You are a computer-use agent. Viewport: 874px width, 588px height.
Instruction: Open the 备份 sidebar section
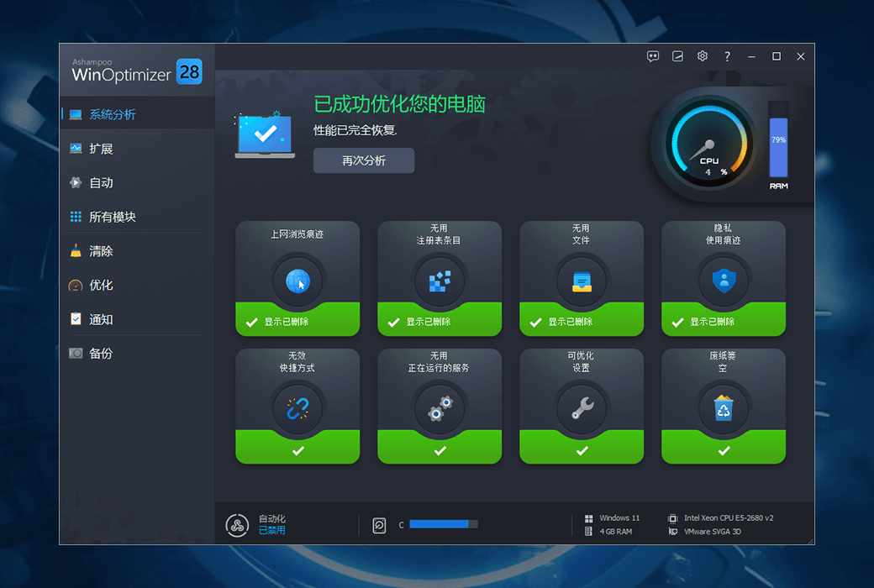point(137,354)
